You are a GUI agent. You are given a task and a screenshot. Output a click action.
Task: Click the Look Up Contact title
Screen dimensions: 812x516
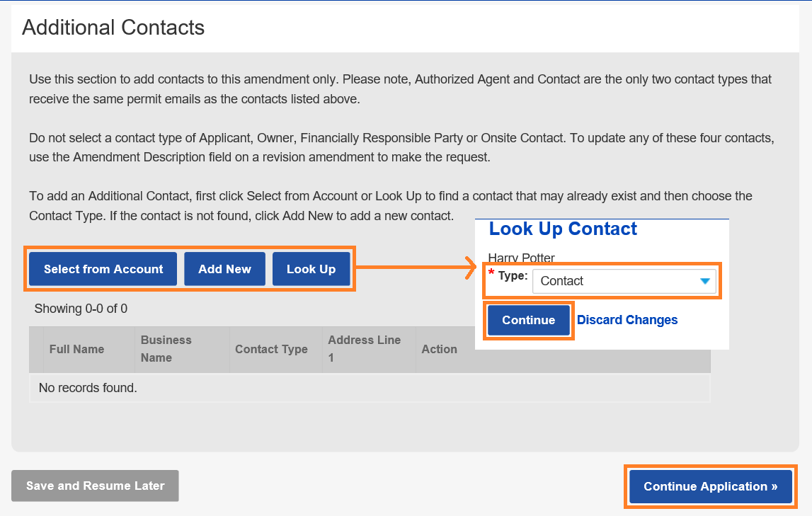[563, 229]
